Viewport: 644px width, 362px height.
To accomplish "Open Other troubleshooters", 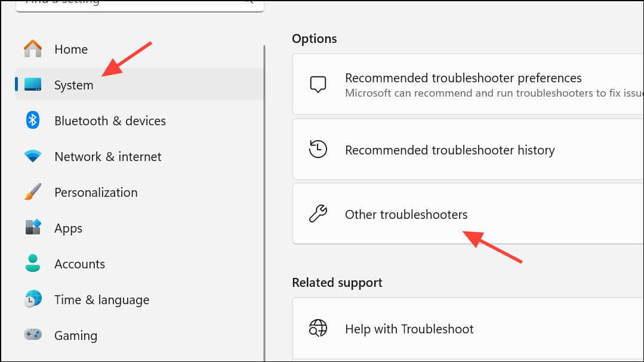I will (x=406, y=214).
